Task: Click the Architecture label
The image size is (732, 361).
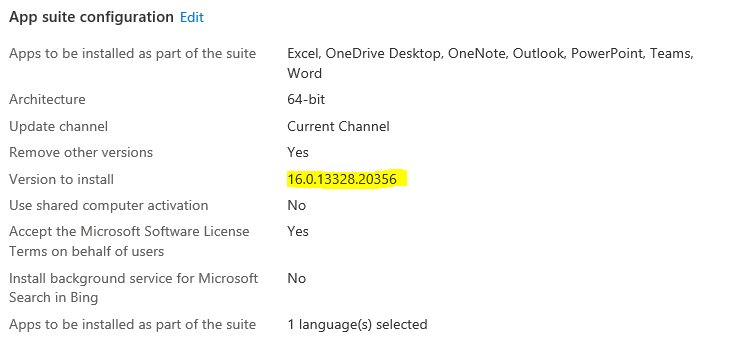Action: [47, 99]
